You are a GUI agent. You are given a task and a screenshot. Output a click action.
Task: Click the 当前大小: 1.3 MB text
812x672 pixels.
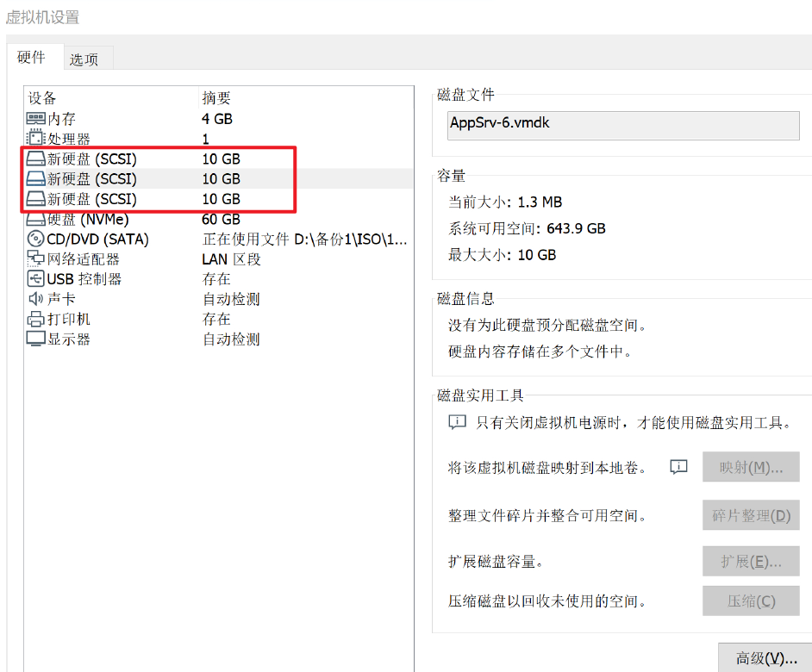click(x=505, y=202)
